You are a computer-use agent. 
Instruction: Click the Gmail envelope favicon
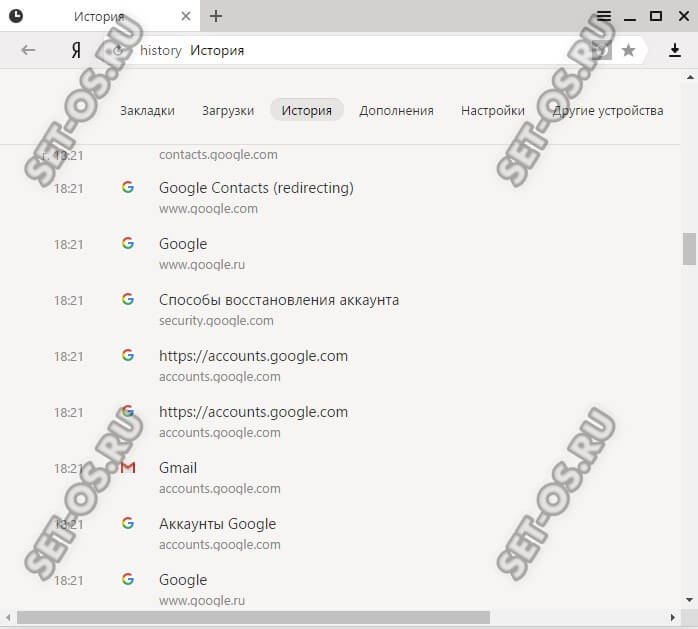click(x=128, y=468)
